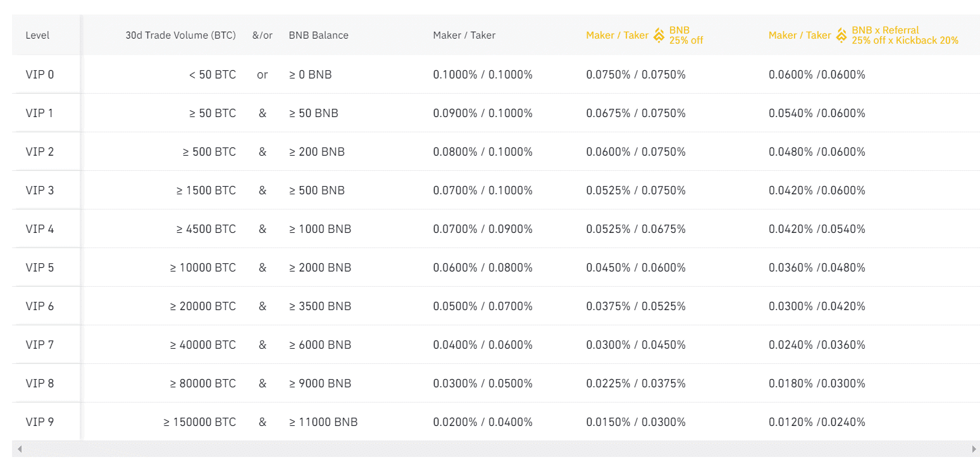Select the 'VIP 5' level cell
The width and height of the screenshot is (980, 469).
point(40,268)
